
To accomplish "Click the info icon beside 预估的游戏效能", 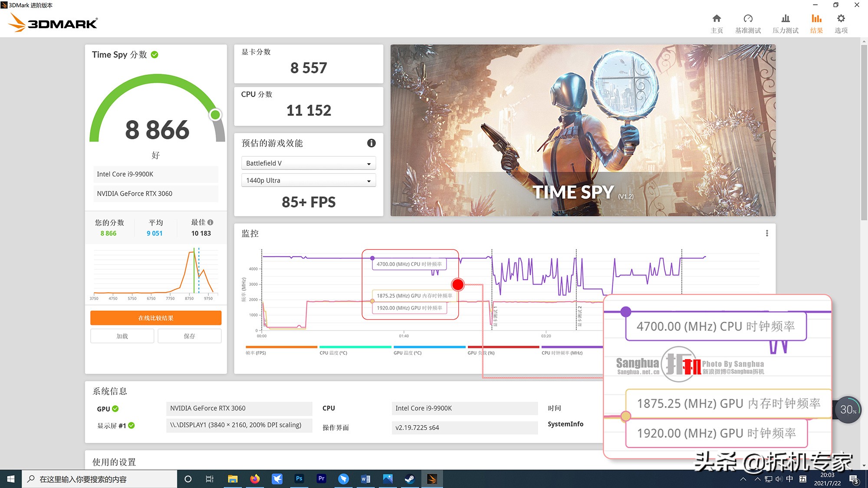I will coord(371,143).
